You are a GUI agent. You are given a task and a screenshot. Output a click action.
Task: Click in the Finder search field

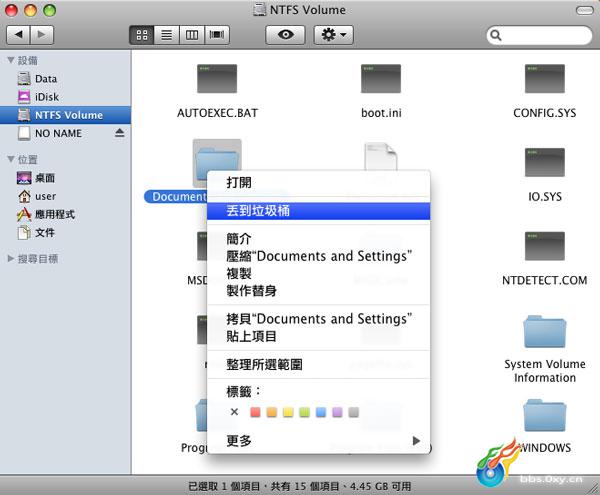(x=539, y=35)
